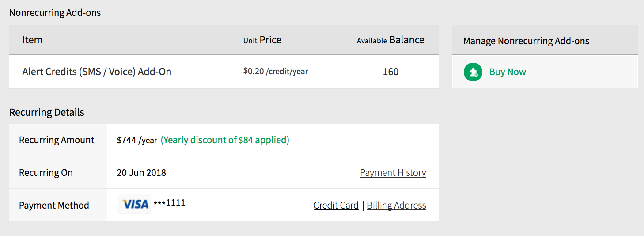644x236 pixels.
Task: Click the Item column header
Action: [x=32, y=40]
